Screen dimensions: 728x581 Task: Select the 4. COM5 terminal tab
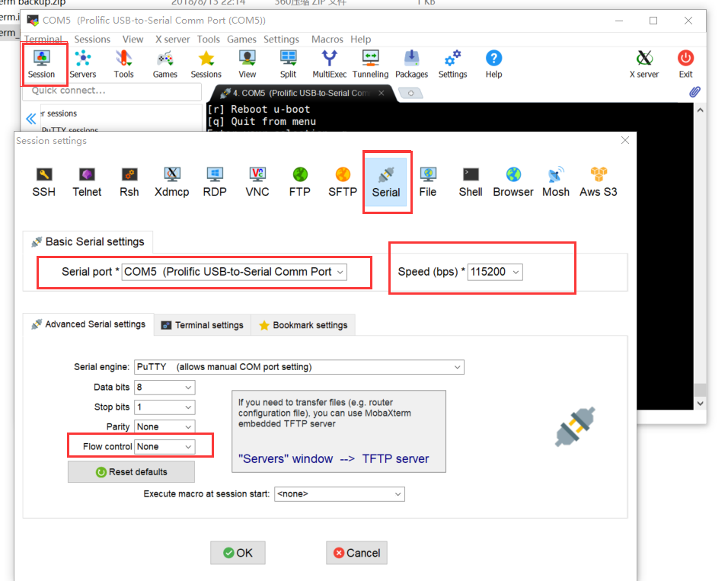point(299,94)
